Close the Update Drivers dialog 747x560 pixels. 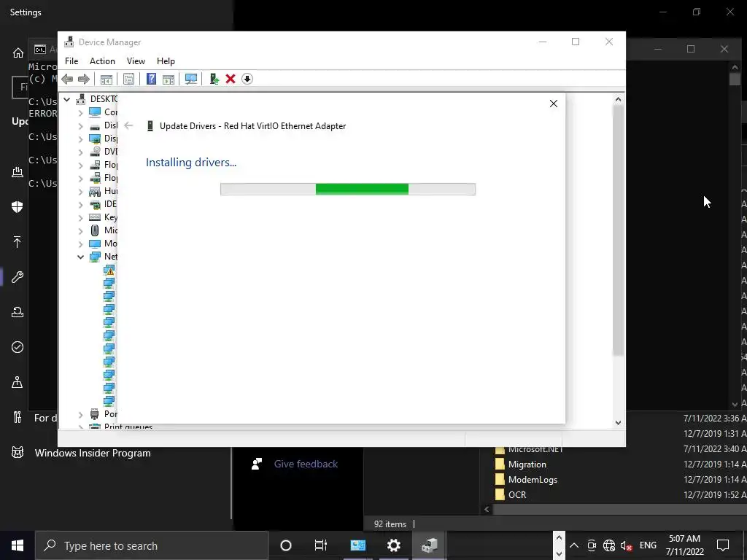[x=553, y=104]
